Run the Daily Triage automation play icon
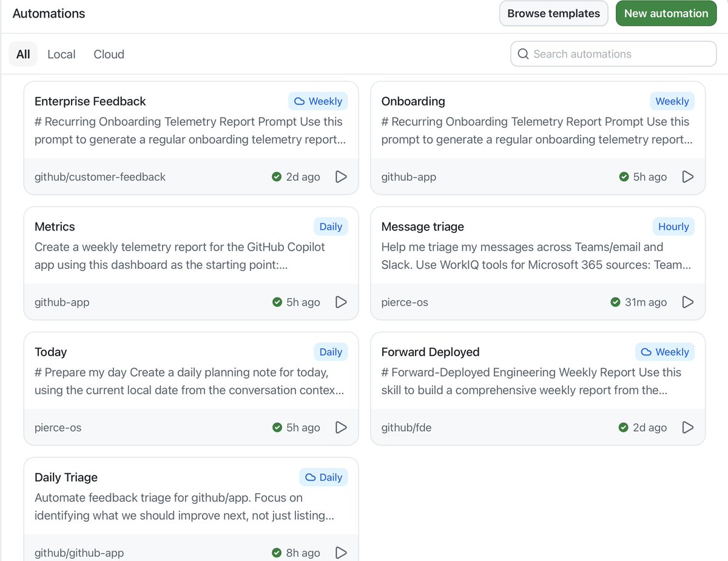Viewport: 728px width, 561px height. pos(341,553)
